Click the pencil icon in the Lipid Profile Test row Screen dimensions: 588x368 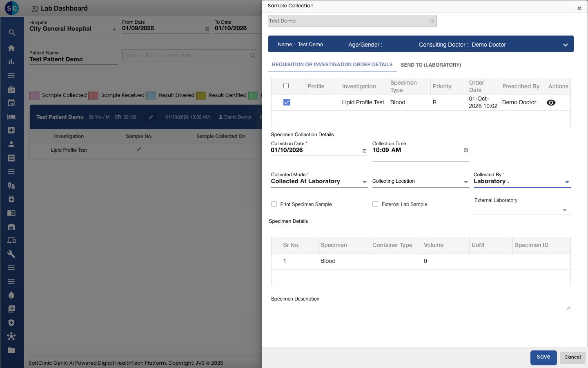pos(139,149)
